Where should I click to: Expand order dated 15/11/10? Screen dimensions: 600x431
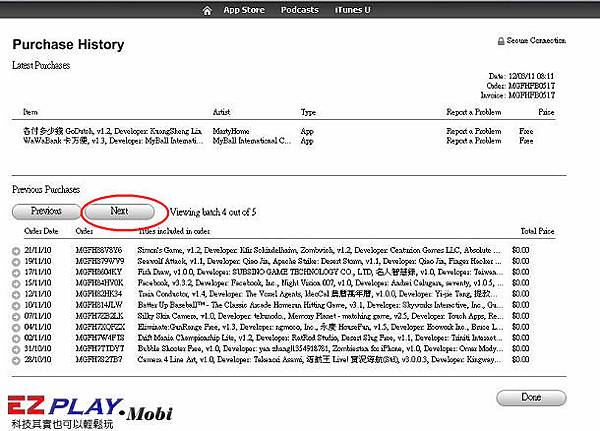pos(16,284)
